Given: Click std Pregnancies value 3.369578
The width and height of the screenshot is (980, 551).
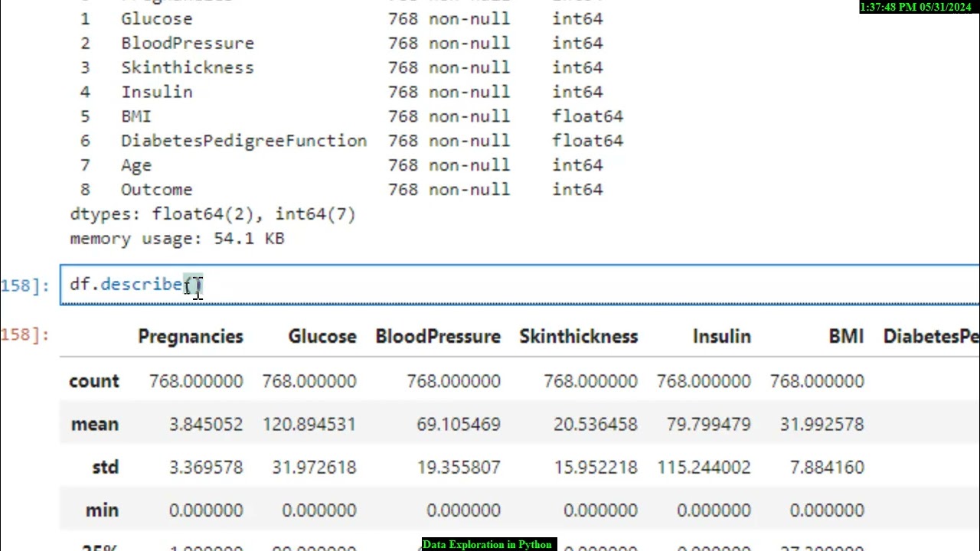Looking at the screenshot, I should 206,467.
